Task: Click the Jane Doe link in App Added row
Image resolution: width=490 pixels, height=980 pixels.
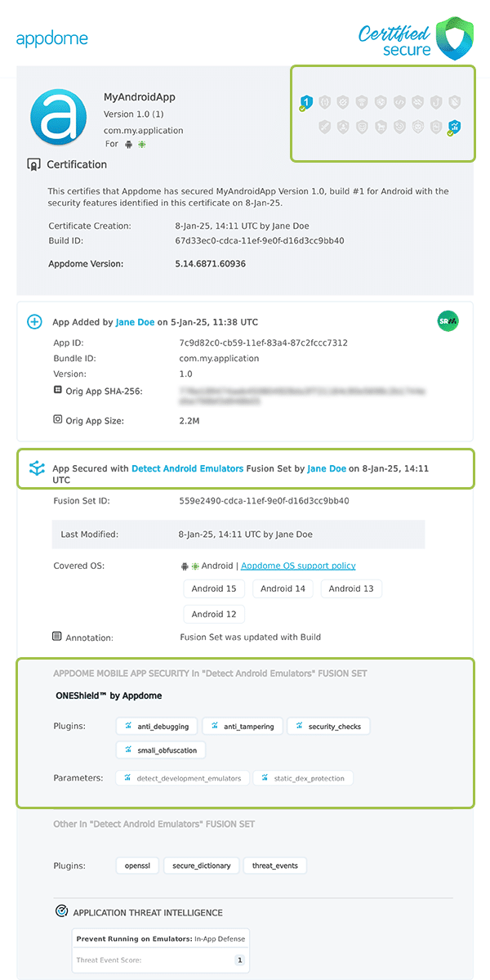Action: click(x=132, y=322)
